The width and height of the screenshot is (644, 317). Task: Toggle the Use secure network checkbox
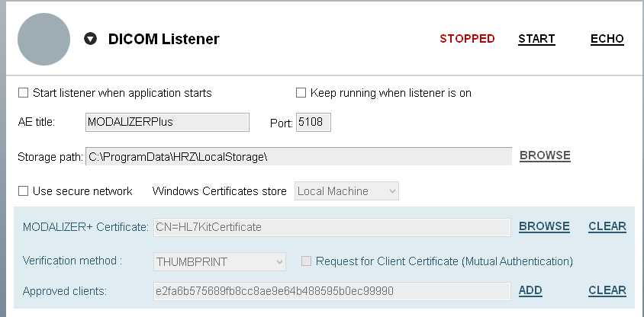[x=23, y=191]
